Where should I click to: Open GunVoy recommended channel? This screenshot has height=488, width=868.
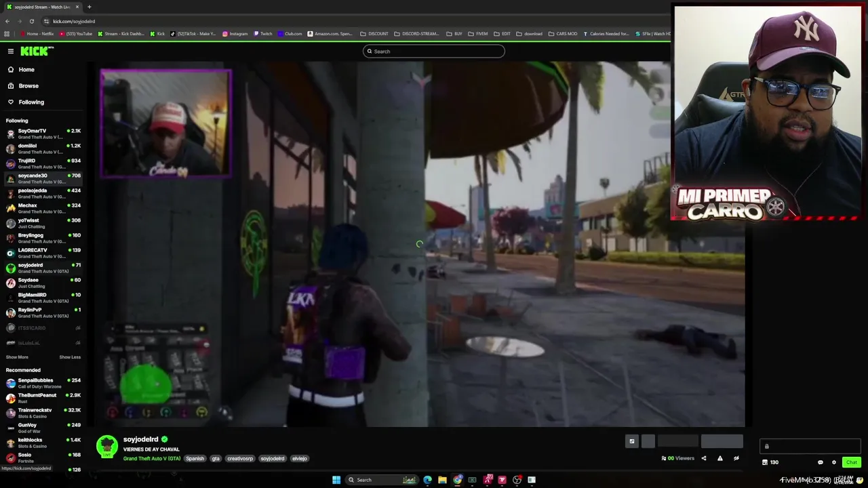pos(43,428)
